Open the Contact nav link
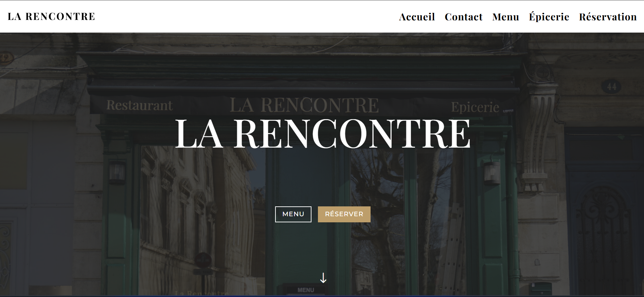 click(463, 17)
